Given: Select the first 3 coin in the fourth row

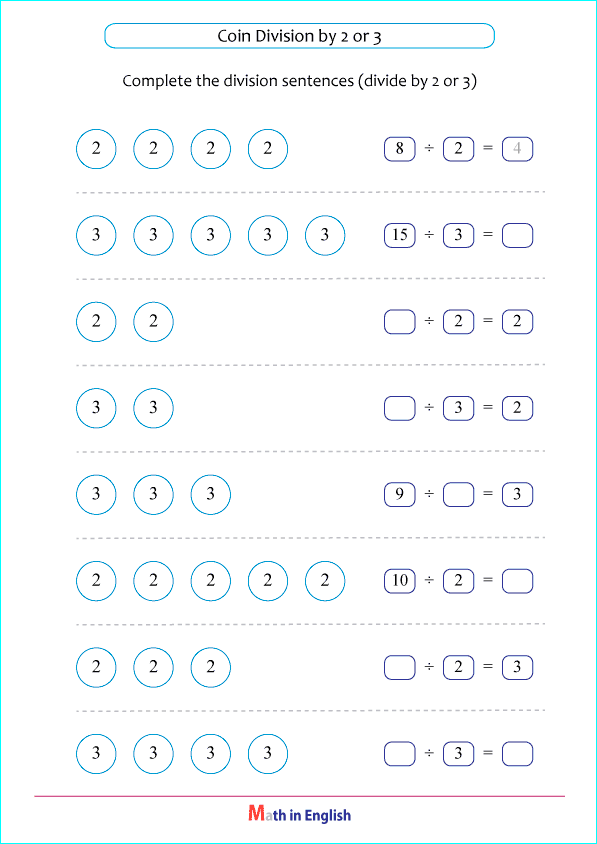Looking at the screenshot, I should coord(96,408).
